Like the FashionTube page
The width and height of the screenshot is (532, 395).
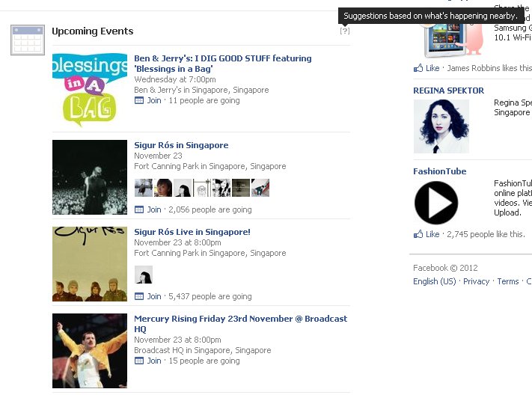tap(432, 234)
